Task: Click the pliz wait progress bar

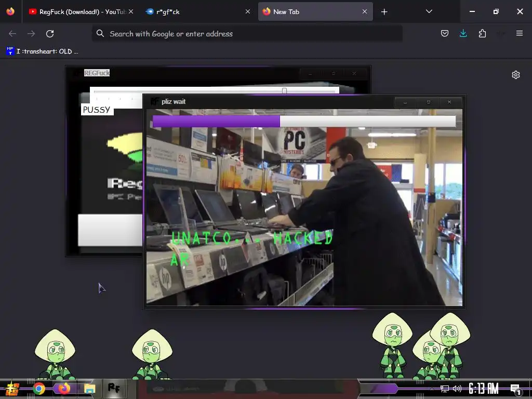Action: [x=304, y=121]
